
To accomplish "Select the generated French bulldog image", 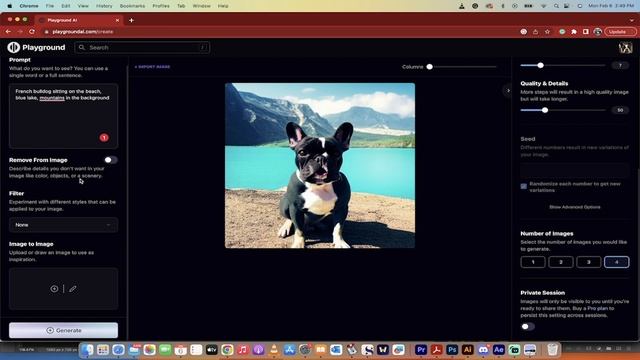I will tap(320, 165).
